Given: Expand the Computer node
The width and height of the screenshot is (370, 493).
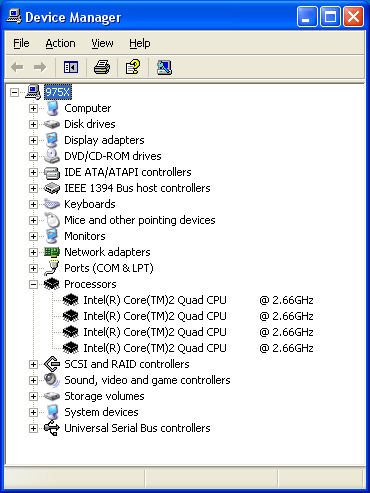Looking at the screenshot, I should [x=33, y=108].
